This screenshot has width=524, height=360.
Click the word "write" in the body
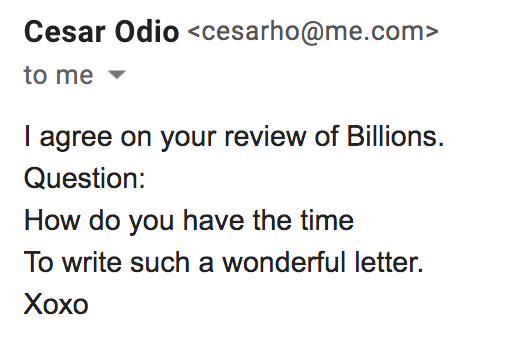click(92, 262)
